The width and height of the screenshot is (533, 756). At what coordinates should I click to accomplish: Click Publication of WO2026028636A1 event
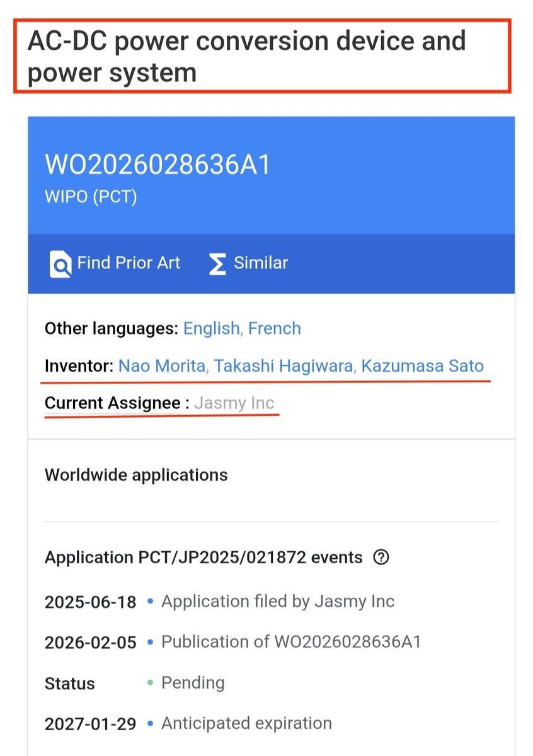tap(291, 642)
